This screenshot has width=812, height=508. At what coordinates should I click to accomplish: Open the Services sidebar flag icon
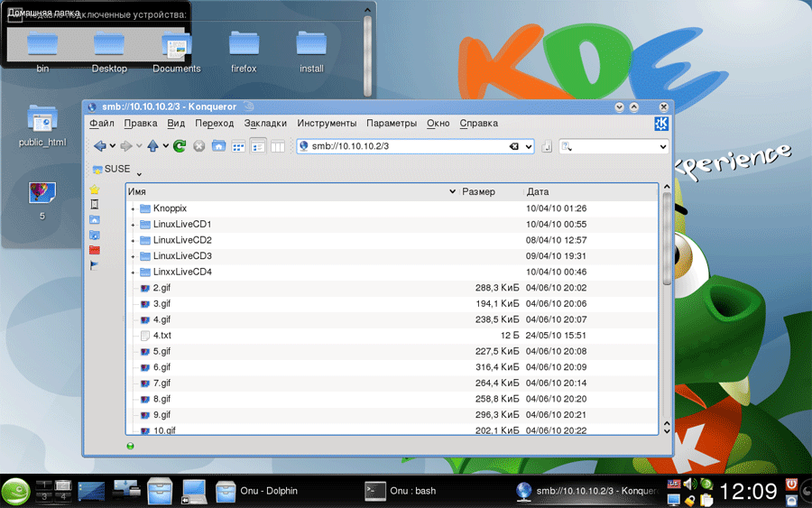[94, 265]
